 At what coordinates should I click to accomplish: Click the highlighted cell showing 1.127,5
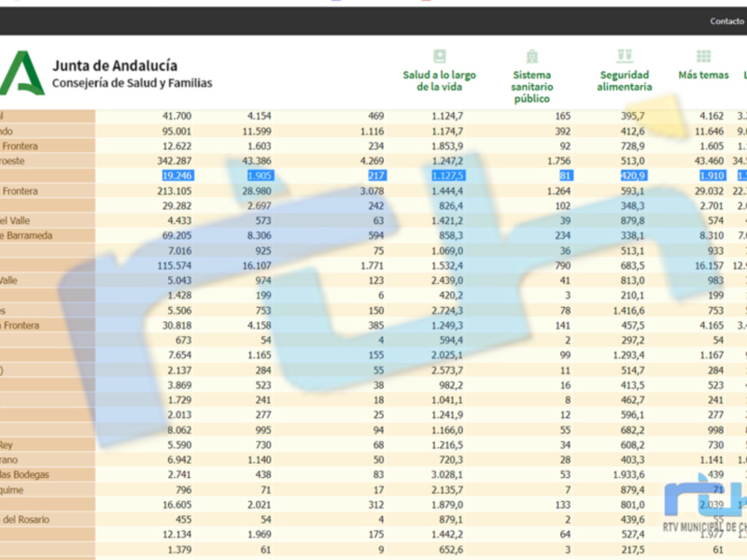click(447, 175)
